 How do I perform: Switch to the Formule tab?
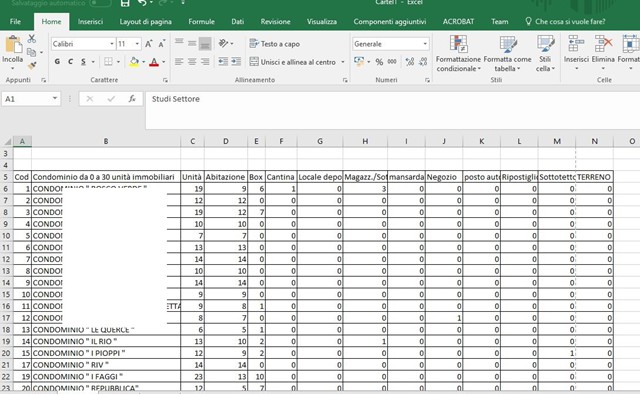[x=201, y=22]
